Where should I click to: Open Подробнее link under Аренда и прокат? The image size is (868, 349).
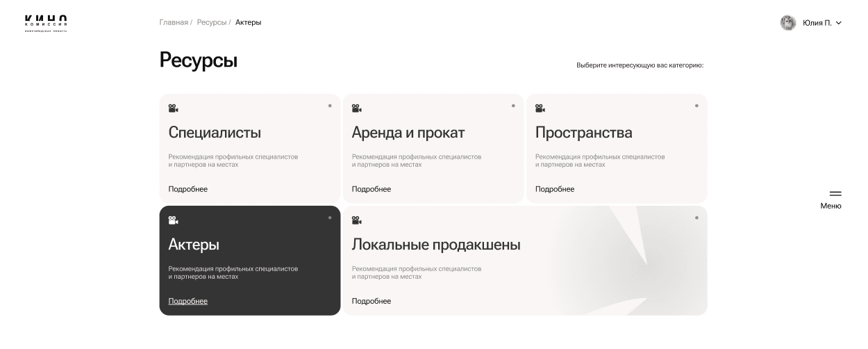pyautogui.click(x=371, y=189)
